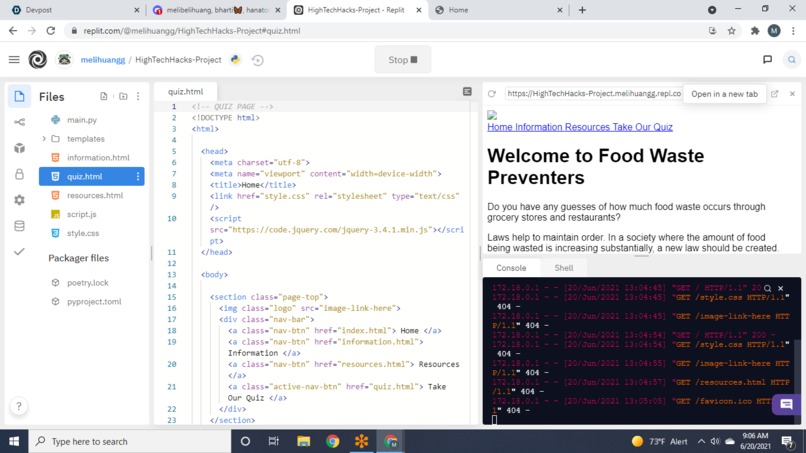
Task: Expand the templates folder
Action: coord(44,139)
